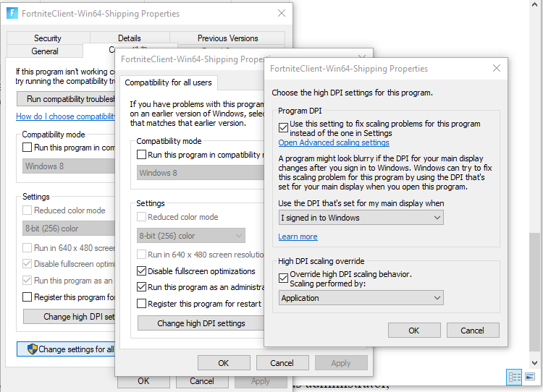Toggle 'Run this program as an administrator' in middle dialog

[141, 287]
